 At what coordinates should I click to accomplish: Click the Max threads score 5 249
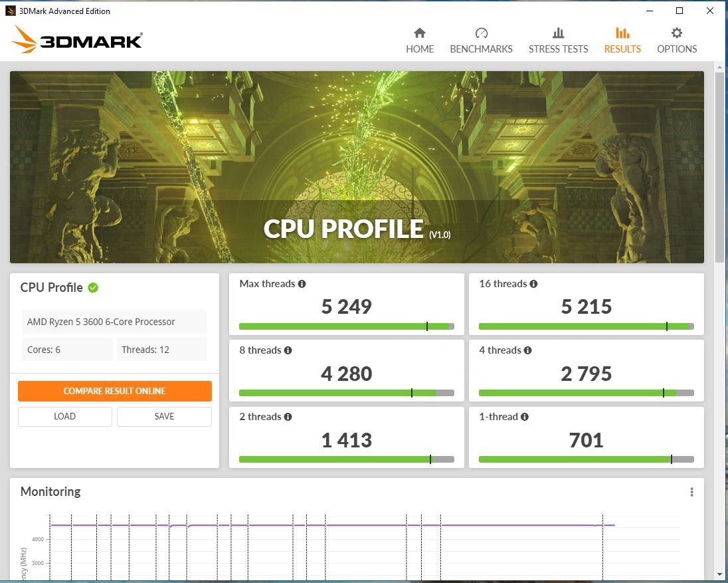point(346,306)
